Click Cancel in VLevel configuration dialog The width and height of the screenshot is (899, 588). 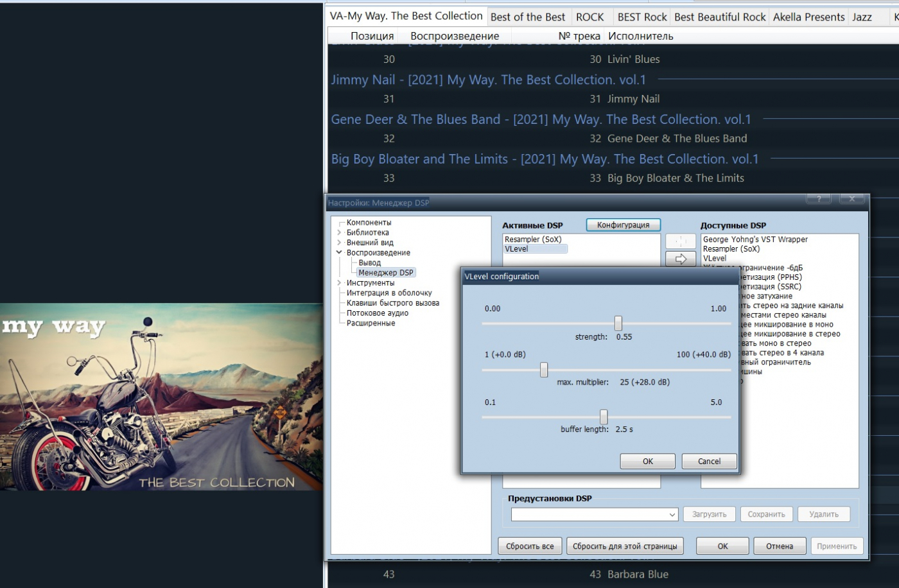click(x=709, y=462)
